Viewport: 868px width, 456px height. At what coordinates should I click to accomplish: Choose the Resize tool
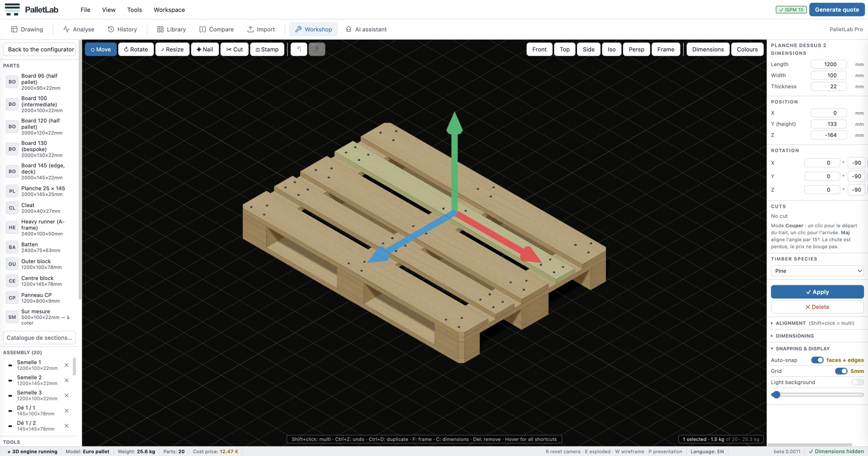(172, 49)
